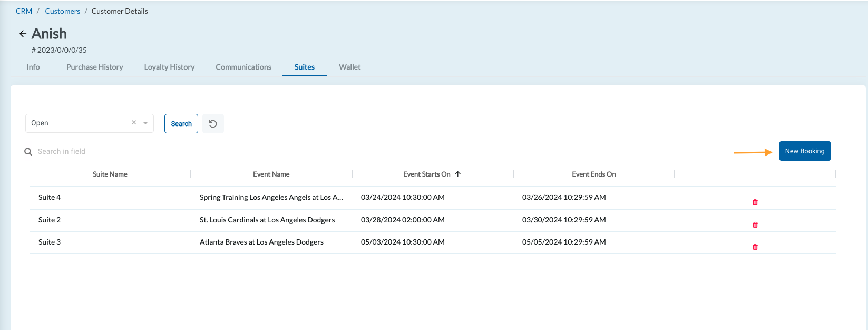Screen dimensions: 868x330
Task: Switch to Purchase History tab
Action: pos(95,67)
